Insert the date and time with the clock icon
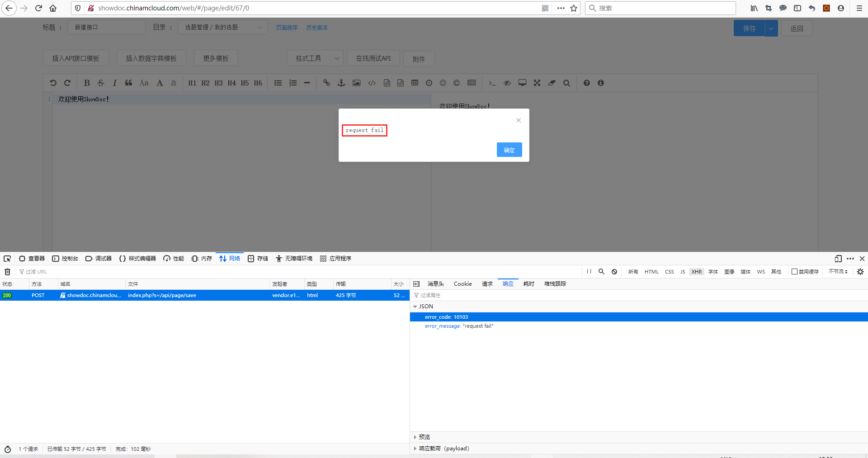 click(429, 83)
